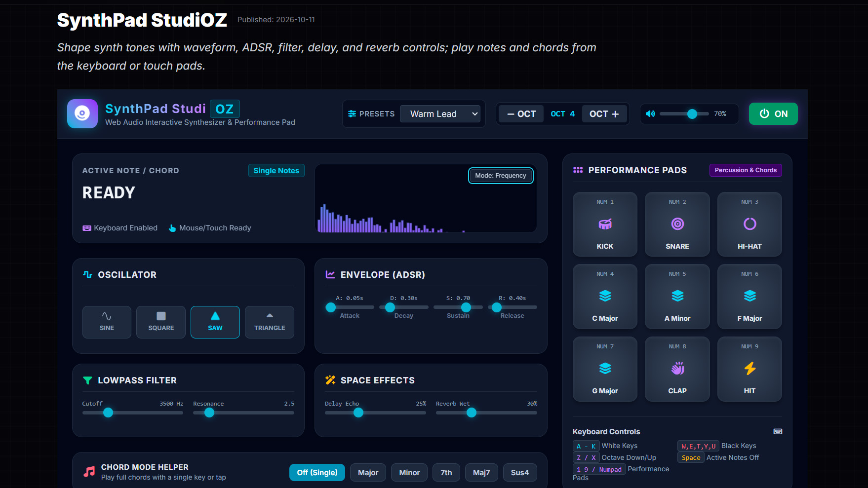Click the keyboard icon beside Keyboard Controls
This screenshot has width=868, height=488.
[x=778, y=431]
